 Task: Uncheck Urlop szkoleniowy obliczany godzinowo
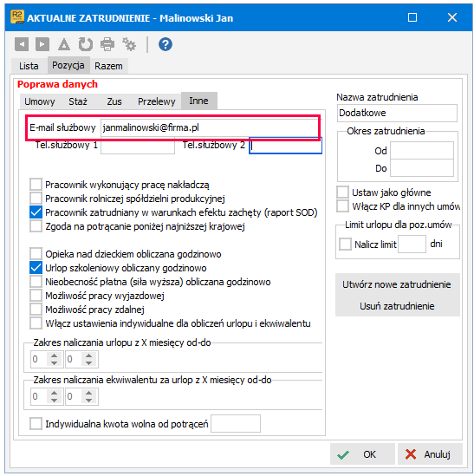(36, 268)
